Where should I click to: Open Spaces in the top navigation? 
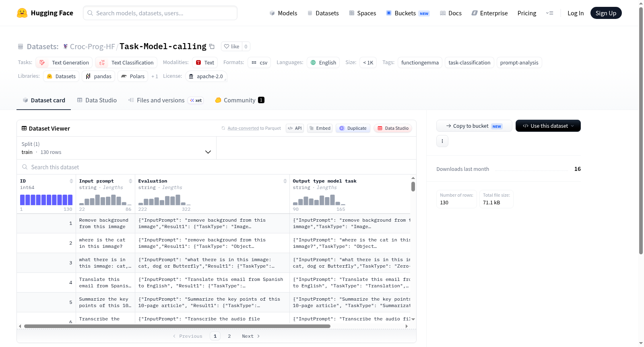click(363, 13)
